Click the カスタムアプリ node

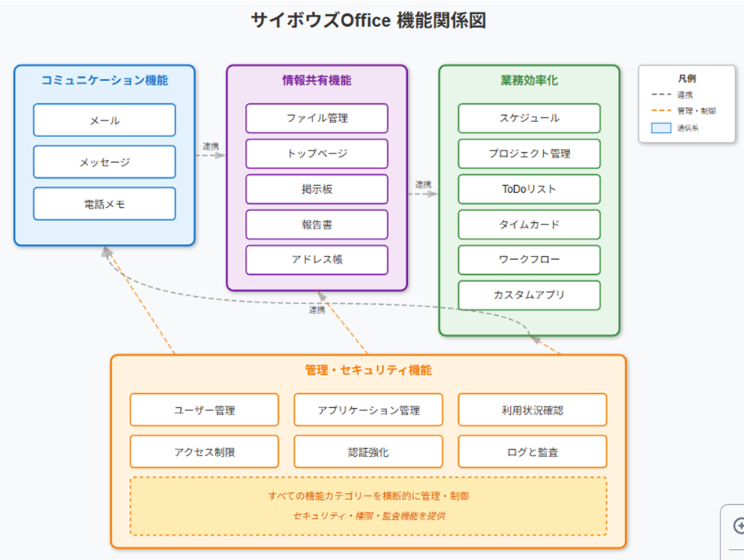[x=529, y=295]
